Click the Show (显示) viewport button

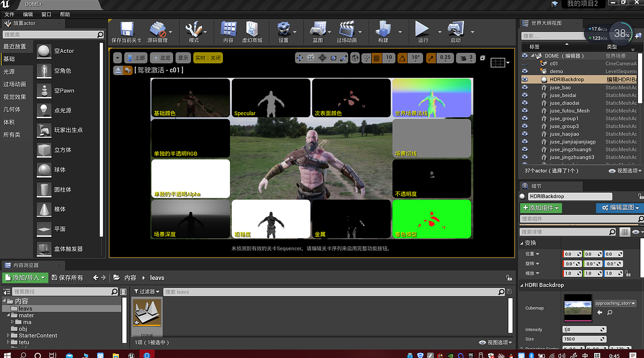[x=183, y=58]
